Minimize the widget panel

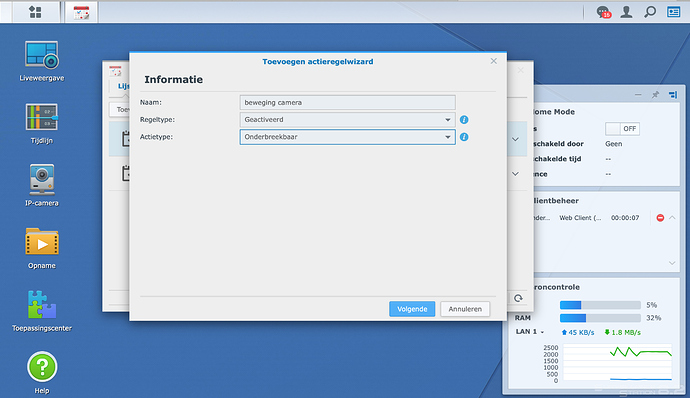pyautogui.click(x=638, y=95)
